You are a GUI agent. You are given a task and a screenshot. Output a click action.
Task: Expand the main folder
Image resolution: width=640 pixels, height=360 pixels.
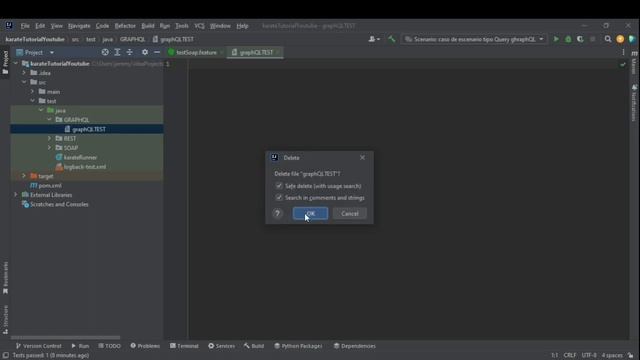(x=33, y=91)
